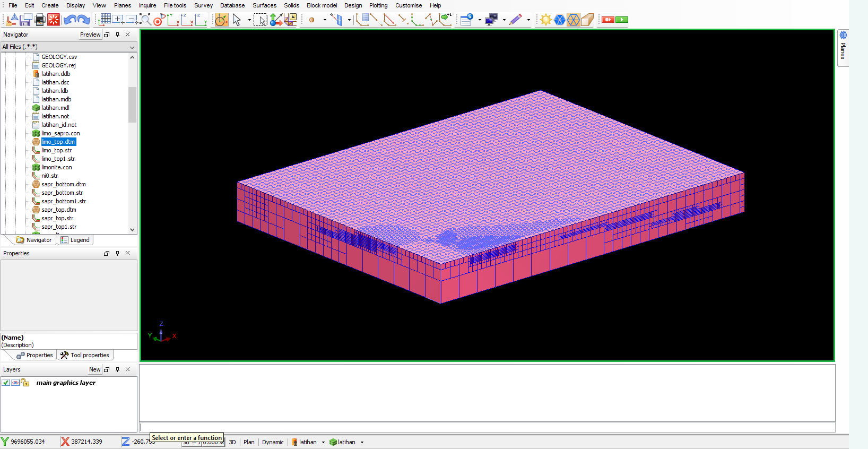This screenshot has width=868, height=449.
Task: Toggle the lock on main graphics layer
Action: point(25,383)
